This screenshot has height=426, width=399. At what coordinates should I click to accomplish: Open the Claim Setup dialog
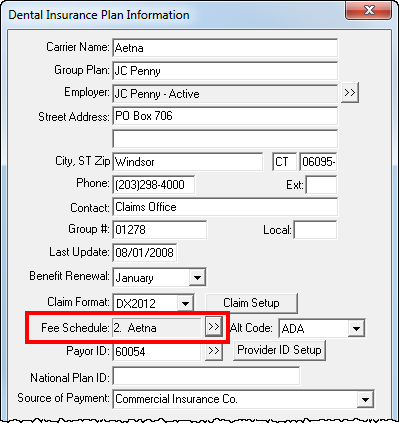coord(251,303)
